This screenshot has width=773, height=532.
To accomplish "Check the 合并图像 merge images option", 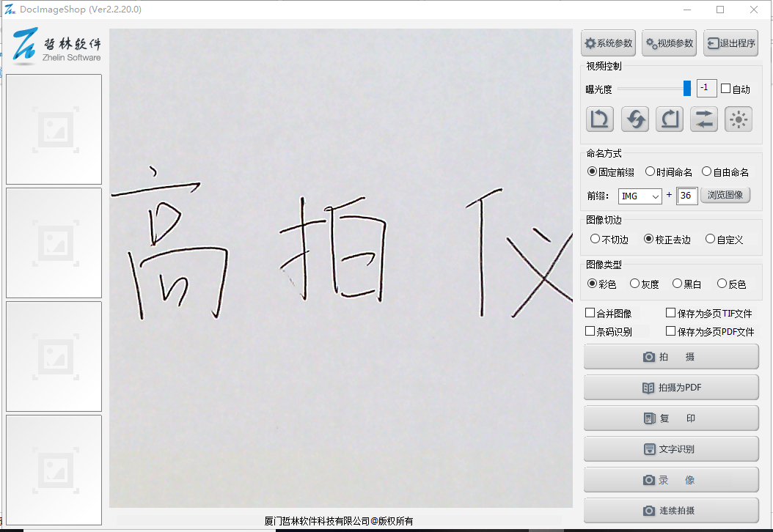I will click(590, 312).
